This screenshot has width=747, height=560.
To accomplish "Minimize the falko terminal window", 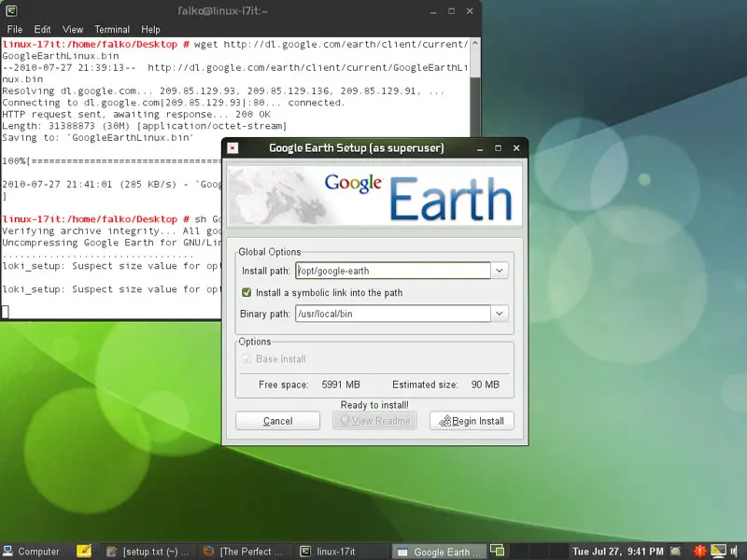I will (433, 11).
